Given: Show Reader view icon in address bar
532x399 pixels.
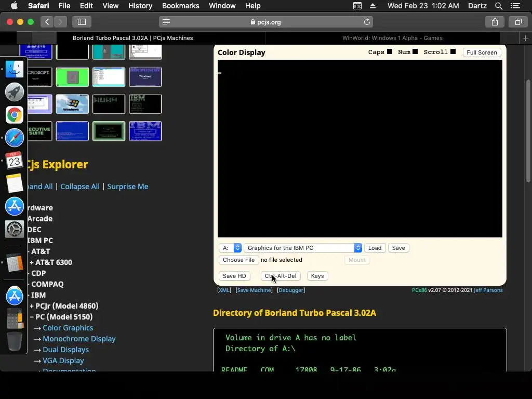Looking at the screenshot, I should (166, 22).
